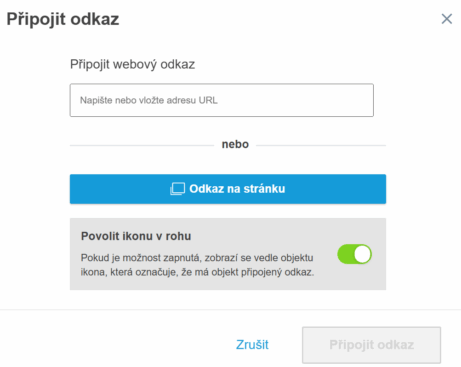Click the divider line left of nebo

142,145
